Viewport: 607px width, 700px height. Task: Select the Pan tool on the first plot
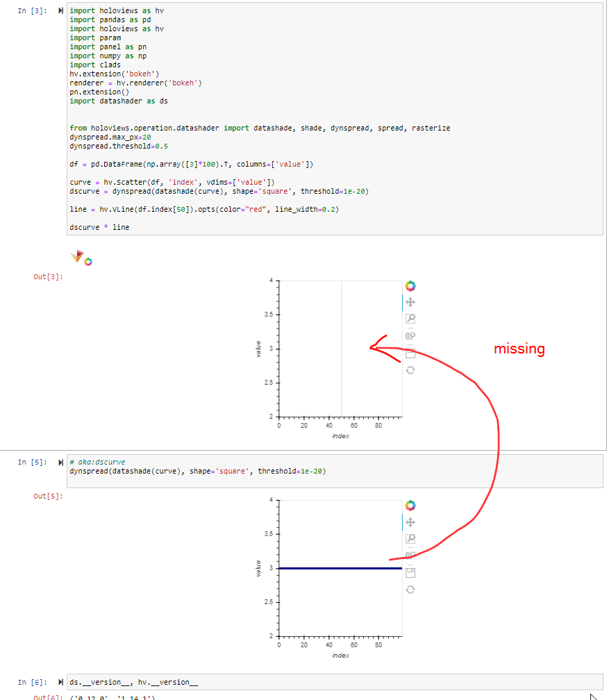pos(410,302)
